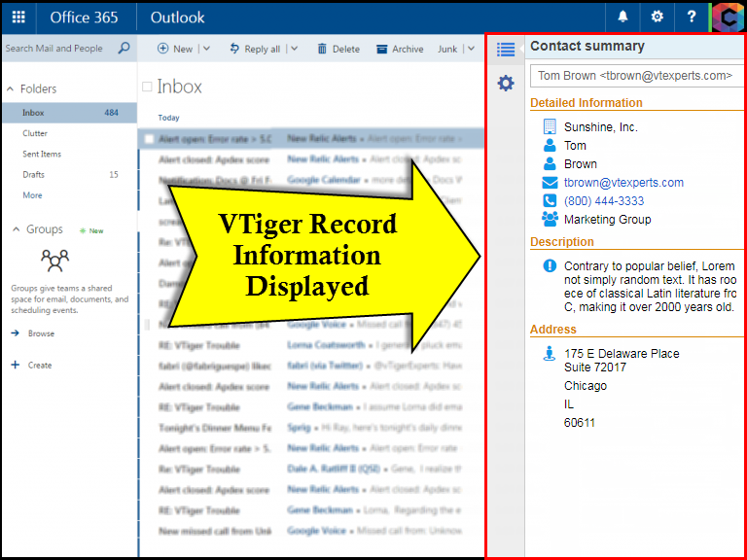Click the Browse arrow icon

click(x=16, y=333)
